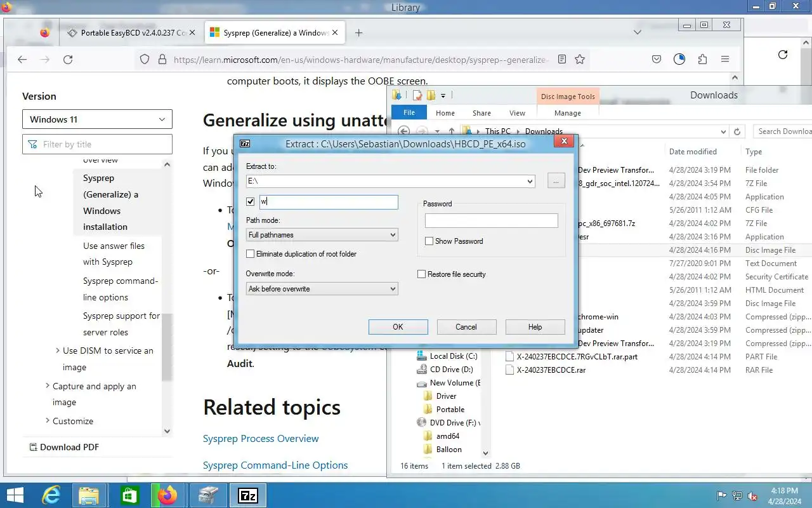The image size is (812, 508).
Task: Open the Manage ribbon tab
Action: pos(568,113)
